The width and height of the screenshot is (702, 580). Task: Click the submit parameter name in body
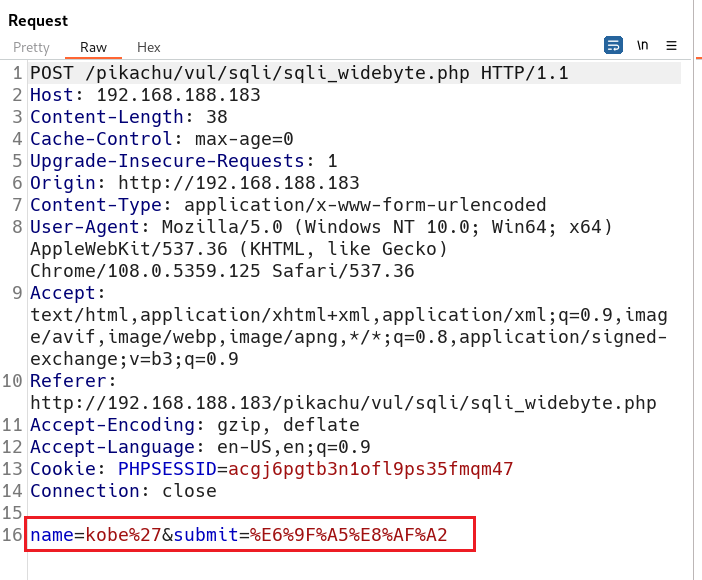206,535
